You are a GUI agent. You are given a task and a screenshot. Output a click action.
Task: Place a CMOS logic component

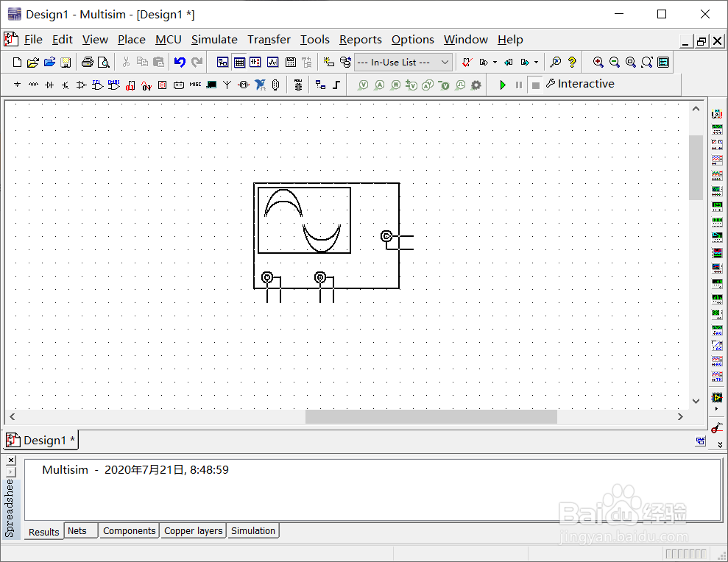pyautogui.click(x=114, y=85)
